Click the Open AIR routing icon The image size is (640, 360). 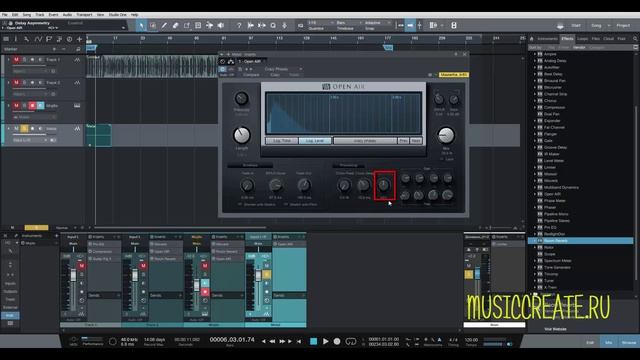231,61
